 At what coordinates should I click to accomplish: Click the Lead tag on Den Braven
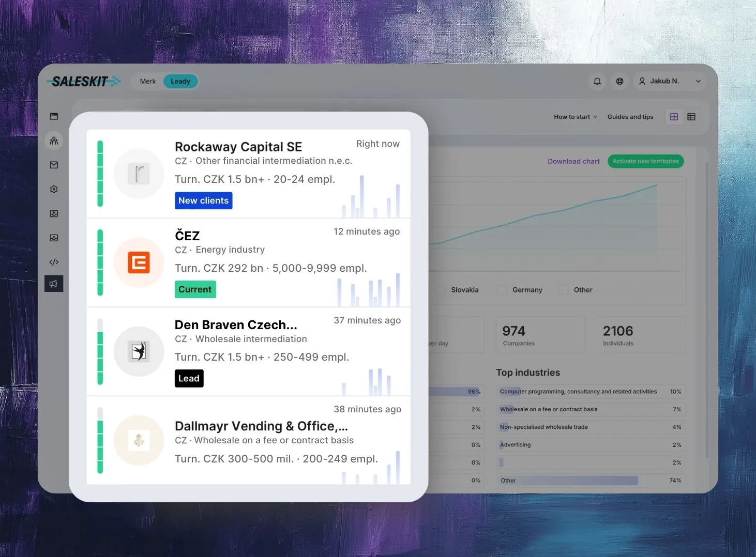[189, 378]
